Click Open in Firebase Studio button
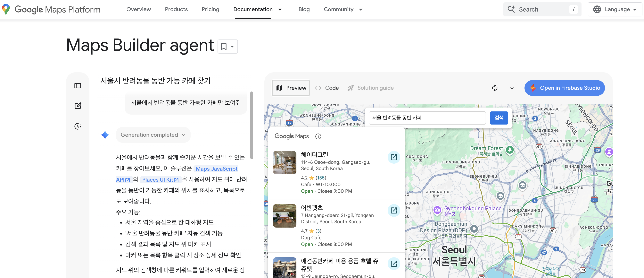Screen dimensions: 644x278 [x=564, y=88]
